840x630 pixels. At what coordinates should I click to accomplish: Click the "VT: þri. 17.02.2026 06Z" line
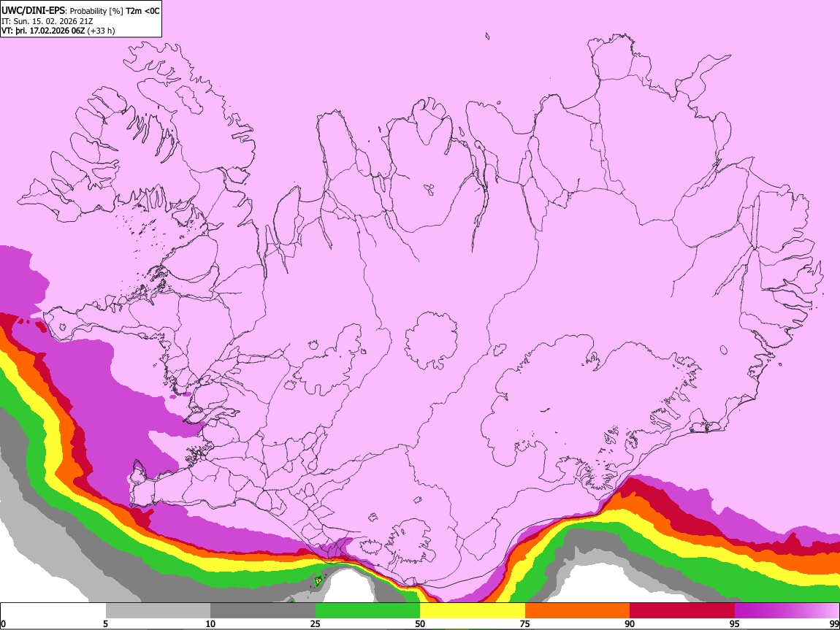pos(43,31)
